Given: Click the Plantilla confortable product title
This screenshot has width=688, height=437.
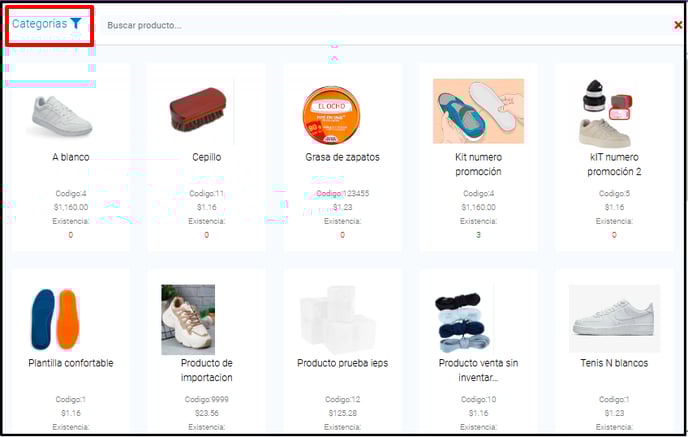Looking at the screenshot, I should [x=71, y=363].
